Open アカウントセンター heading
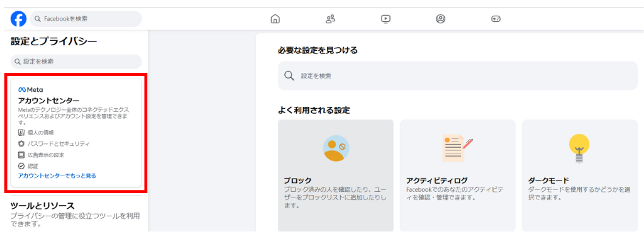 coord(49,101)
